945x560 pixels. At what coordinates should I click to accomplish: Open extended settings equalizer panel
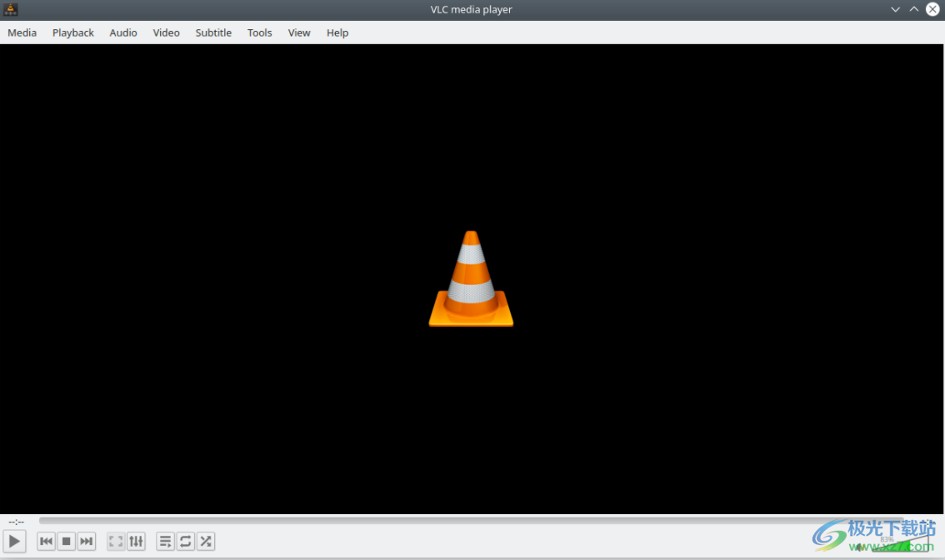136,542
